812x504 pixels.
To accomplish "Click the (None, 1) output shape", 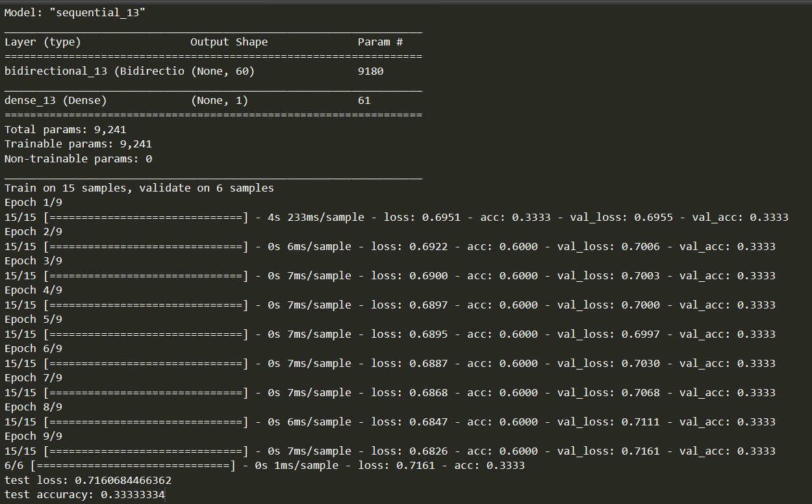I will point(219,101).
